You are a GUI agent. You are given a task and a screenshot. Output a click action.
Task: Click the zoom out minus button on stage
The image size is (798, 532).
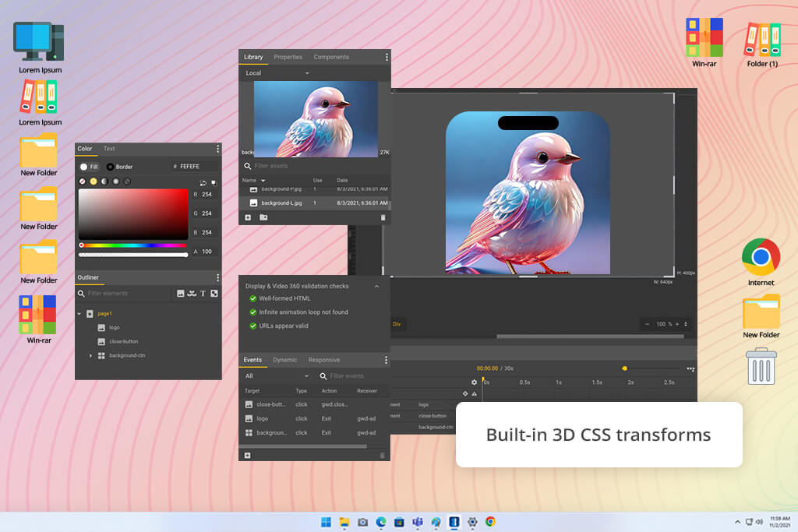pyautogui.click(x=648, y=324)
